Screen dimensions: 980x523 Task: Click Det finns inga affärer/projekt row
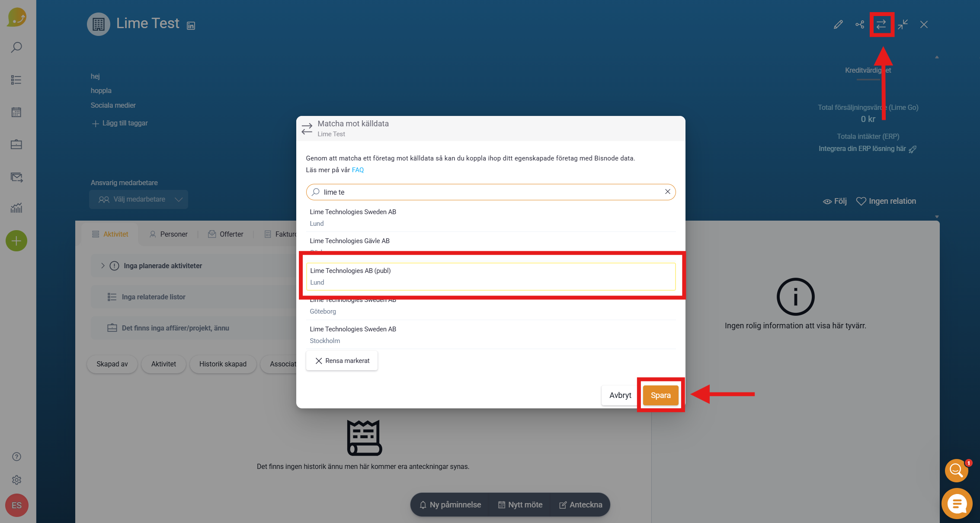pos(193,328)
